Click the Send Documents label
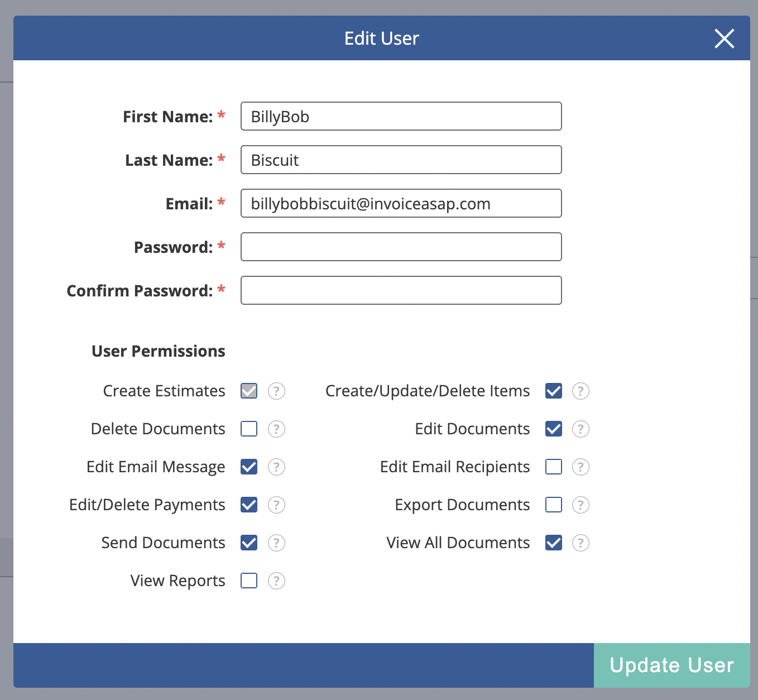758x700 pixels. click(164, 543)
